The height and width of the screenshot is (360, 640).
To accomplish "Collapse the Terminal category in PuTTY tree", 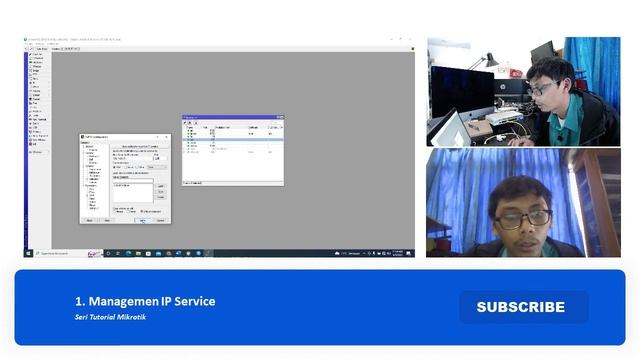I will pyautogui.click(x=83, y=153).
